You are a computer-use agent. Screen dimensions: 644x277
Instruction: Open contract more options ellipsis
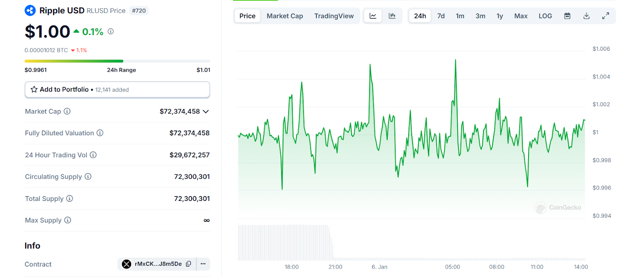[x=203, y=264]
